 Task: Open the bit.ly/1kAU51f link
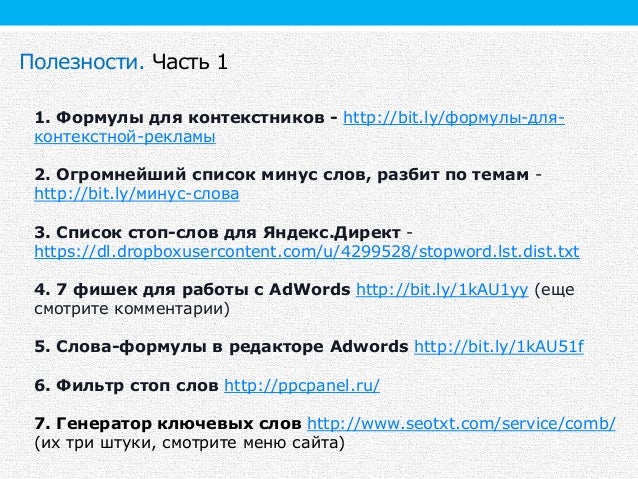point(499,347)
